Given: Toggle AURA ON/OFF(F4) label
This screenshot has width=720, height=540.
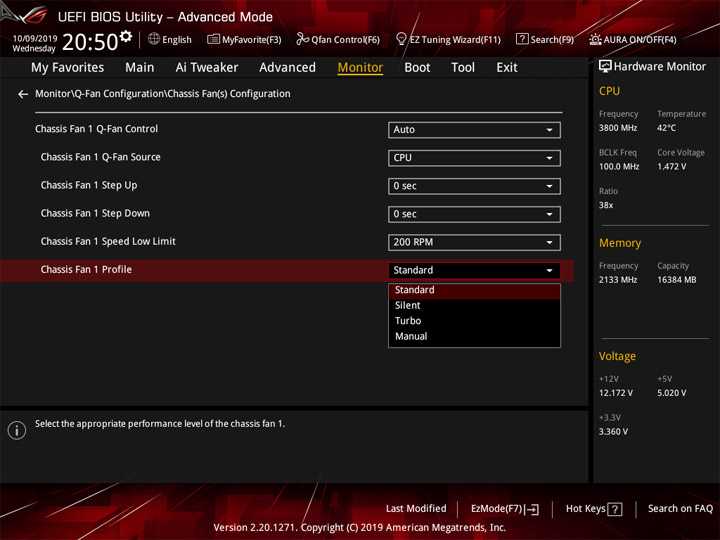Looking at the screenshot, I should coord(640,40).
